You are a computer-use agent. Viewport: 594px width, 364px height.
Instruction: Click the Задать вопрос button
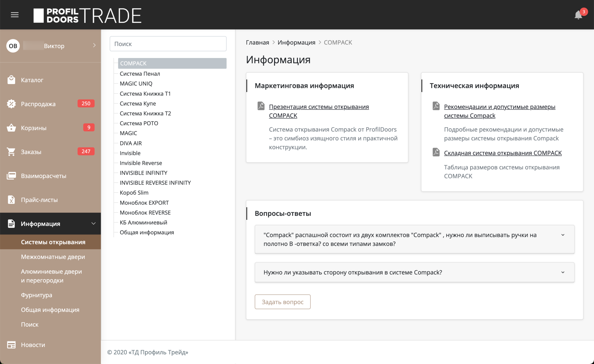tap(282, 302)
